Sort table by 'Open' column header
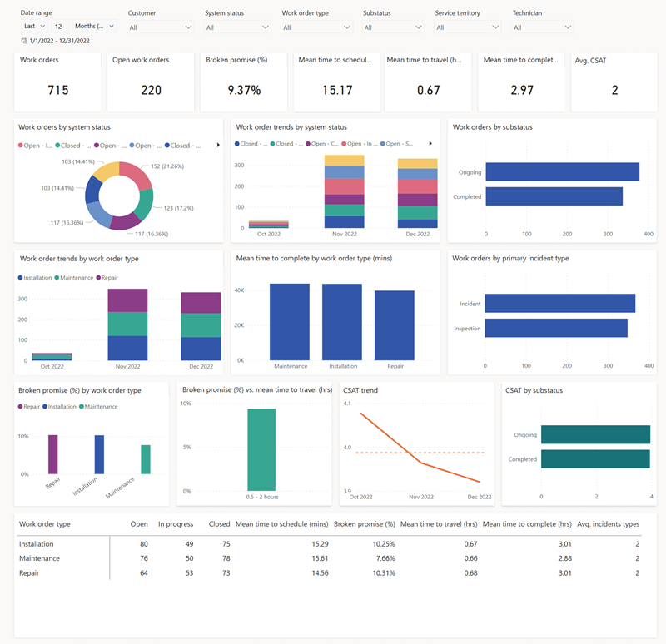The width and height of the screenshot is (666, 644). (x=139, y=524)
